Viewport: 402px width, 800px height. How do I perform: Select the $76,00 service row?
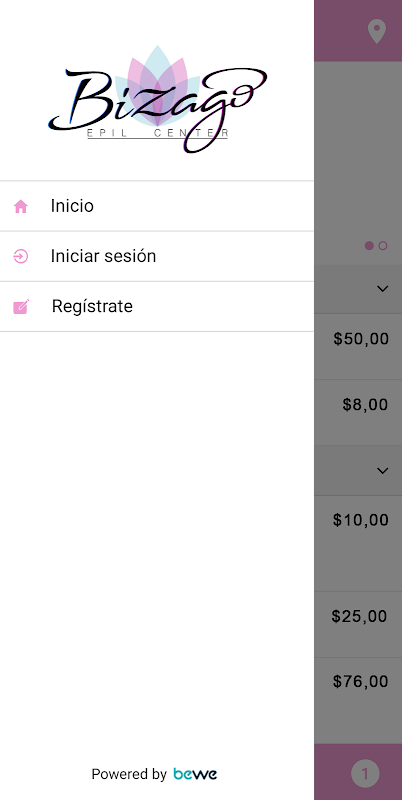pyautogui.click(x=358, y=700)
